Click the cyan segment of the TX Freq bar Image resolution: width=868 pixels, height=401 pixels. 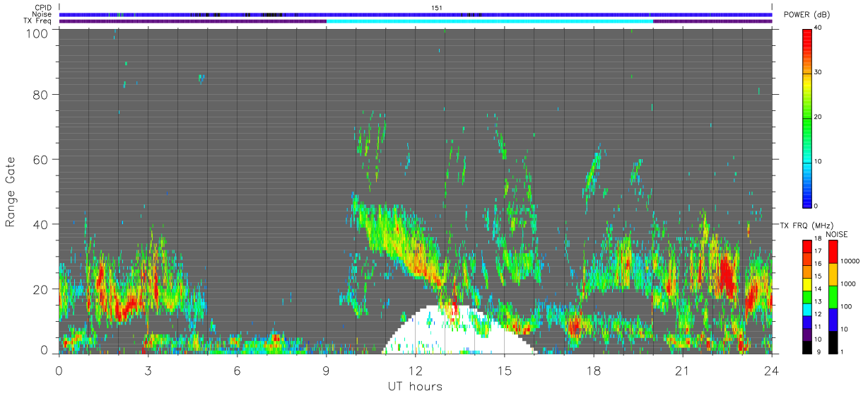(489, 21)
